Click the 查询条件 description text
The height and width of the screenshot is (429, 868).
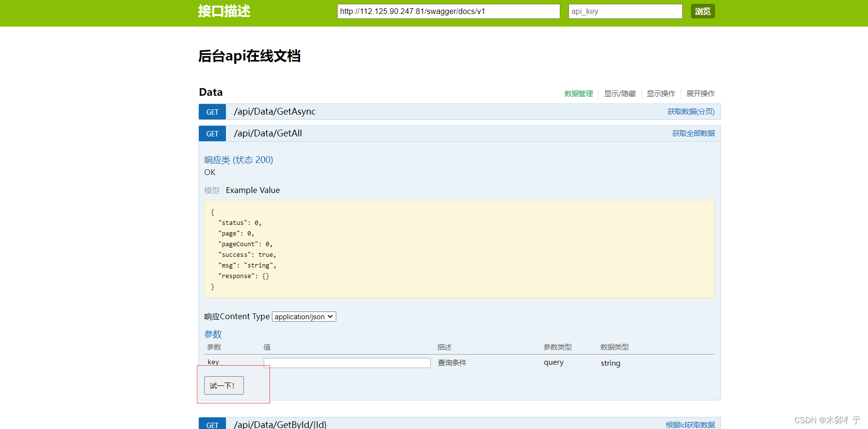coord(452,363)
